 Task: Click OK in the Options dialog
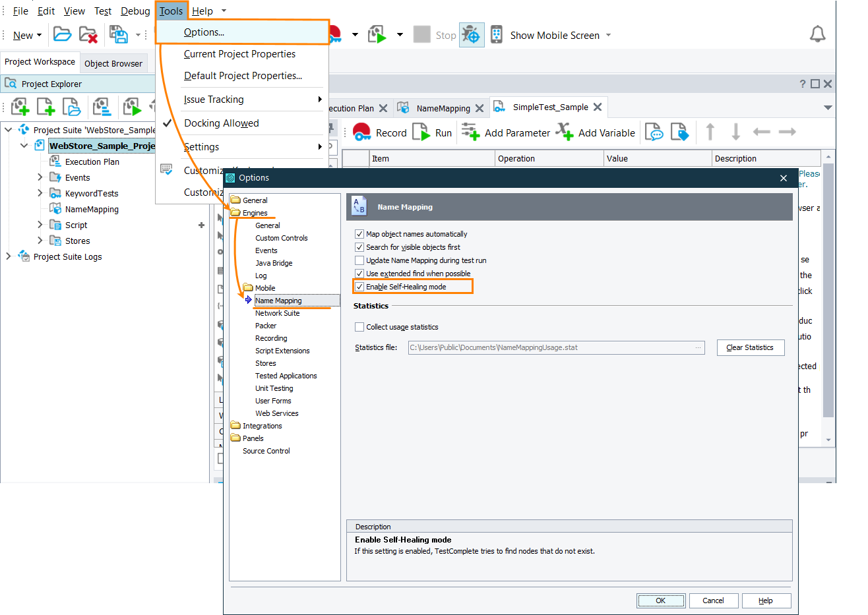click(x=660, y=600)
